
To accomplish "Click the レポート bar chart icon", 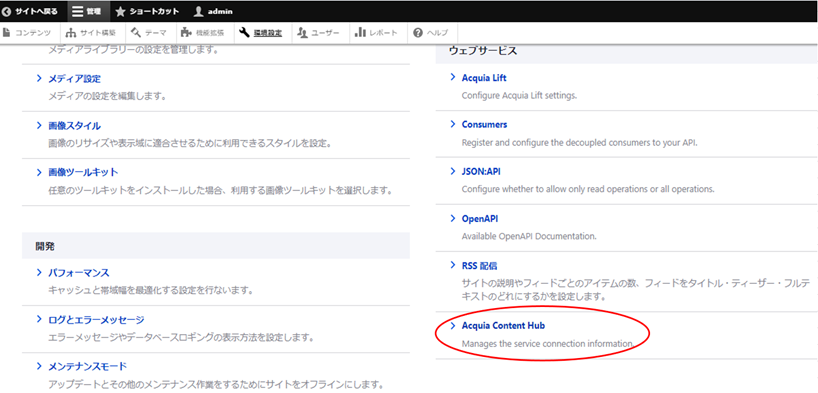I will 360,33.
